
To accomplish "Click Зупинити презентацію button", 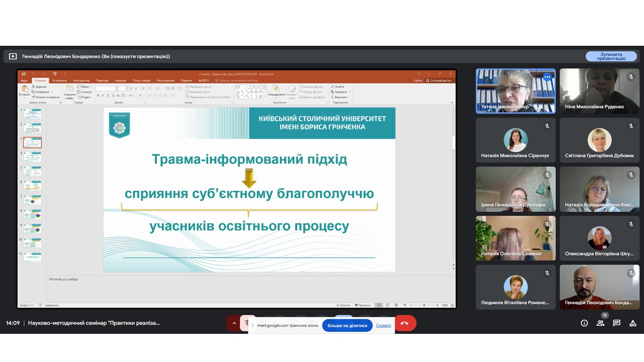I will tap(611, 56).
